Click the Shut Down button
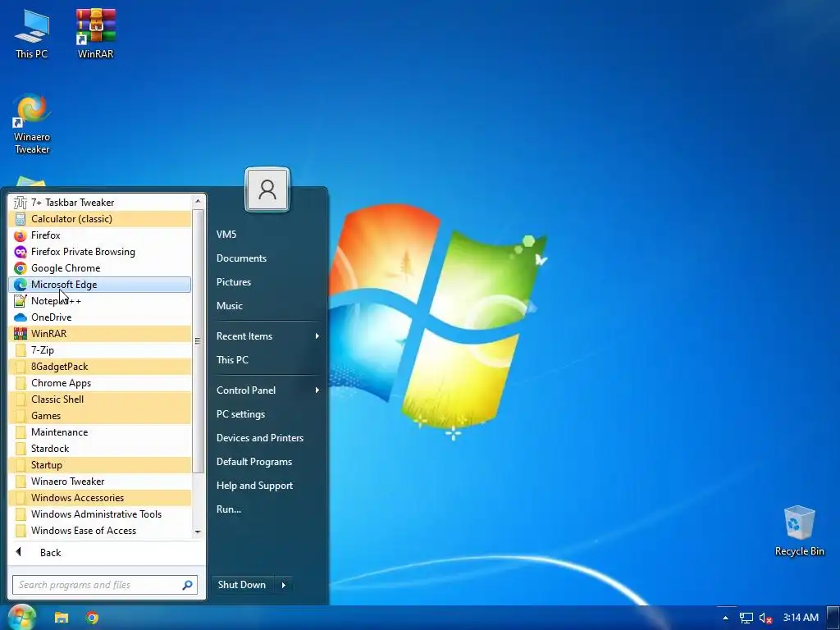 (x=242, y=585)
